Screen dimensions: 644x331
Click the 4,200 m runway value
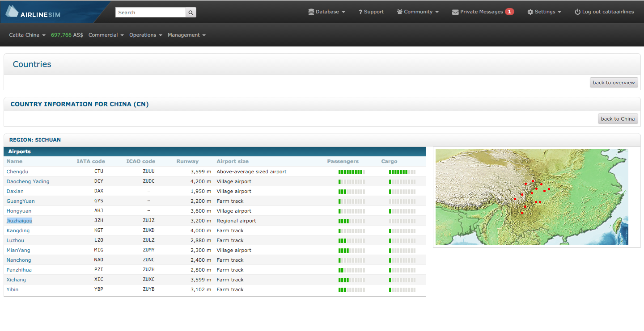[201, 181]
